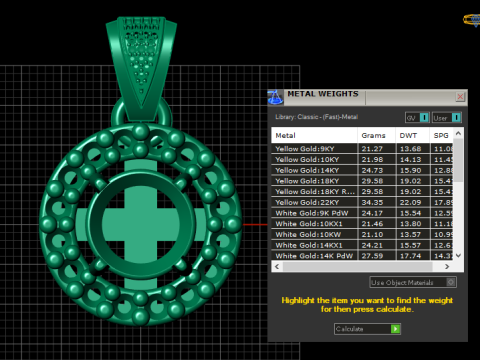Click the 27.59 grams value
Image resolution: width=480 pixels, height=360 pixels.
pos(372,256)
